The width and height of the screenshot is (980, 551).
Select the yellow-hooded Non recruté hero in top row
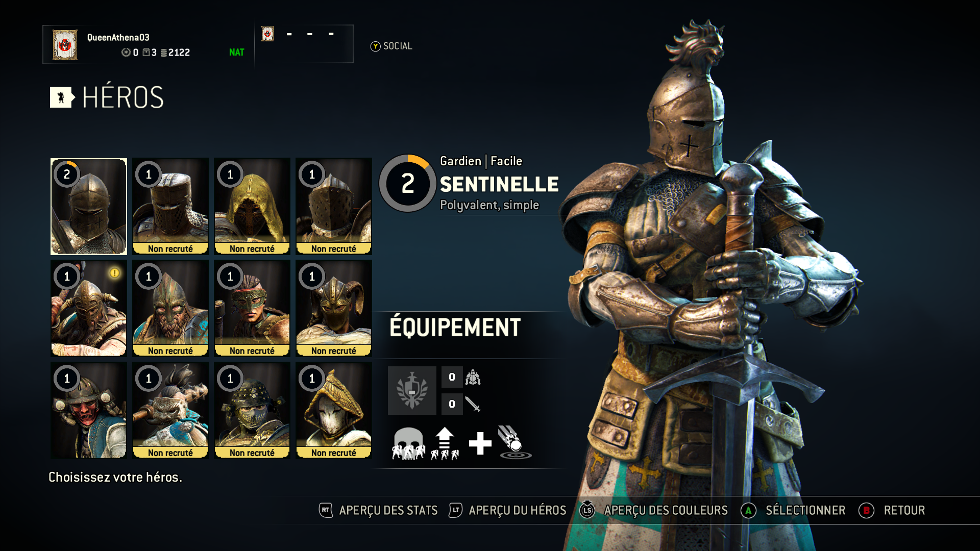(252, 206)
